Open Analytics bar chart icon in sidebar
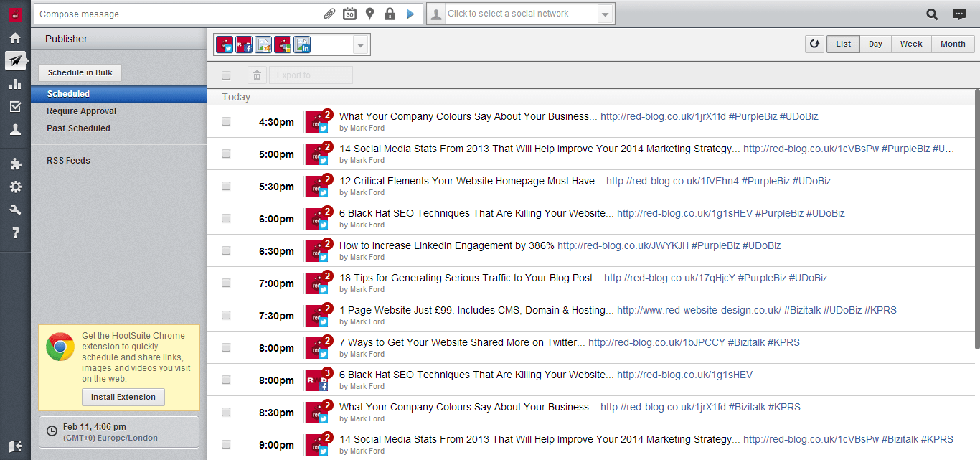 pyautogui.click(x=15, y=84)
